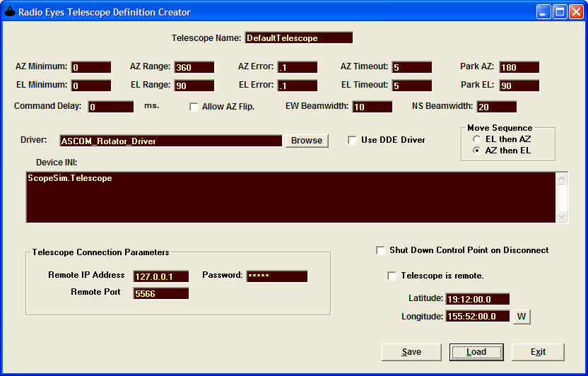Click the Browse button for driver
Viewport: 588px width, 376px height.
point(307,141)
